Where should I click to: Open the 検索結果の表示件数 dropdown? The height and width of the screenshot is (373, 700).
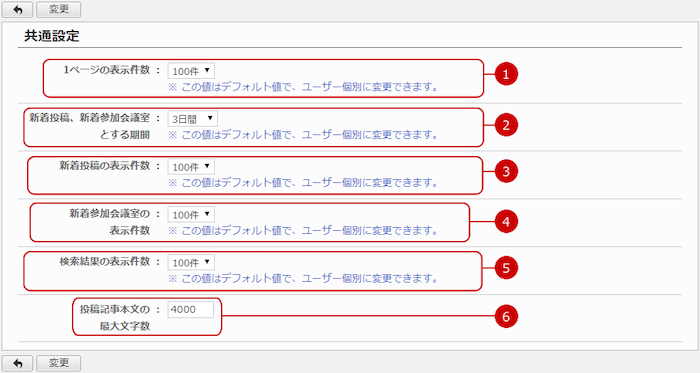pyautogui.click(x=191, y=262)
